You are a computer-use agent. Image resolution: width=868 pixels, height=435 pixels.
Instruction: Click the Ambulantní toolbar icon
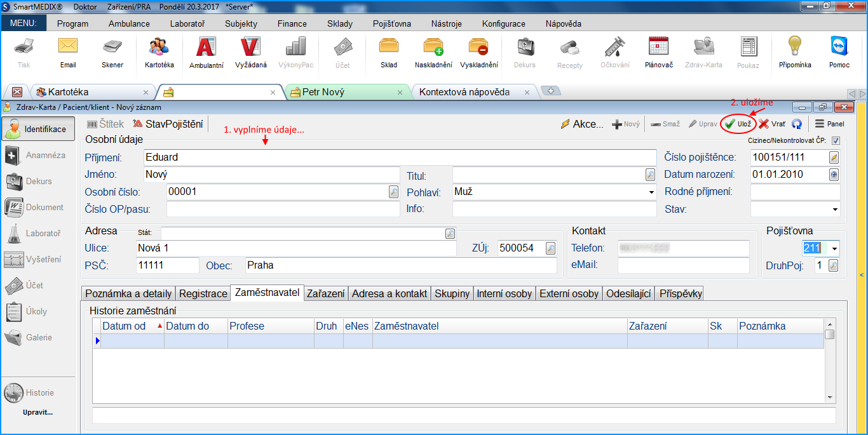coord(206,53)
